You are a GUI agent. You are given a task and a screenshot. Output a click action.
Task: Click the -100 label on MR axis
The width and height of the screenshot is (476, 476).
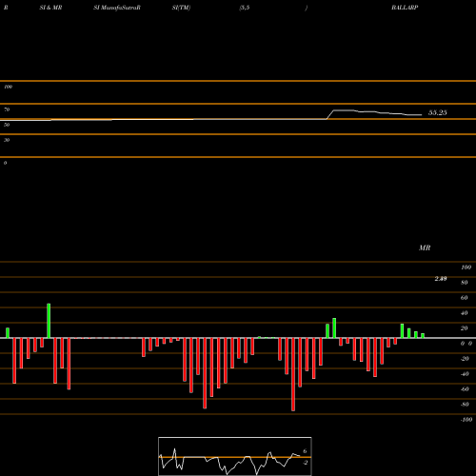click(466, 420)
